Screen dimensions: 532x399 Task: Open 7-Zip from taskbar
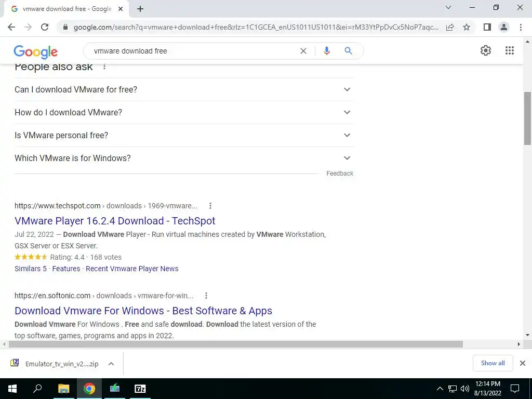pyautogui.click(x=140, y=389)
